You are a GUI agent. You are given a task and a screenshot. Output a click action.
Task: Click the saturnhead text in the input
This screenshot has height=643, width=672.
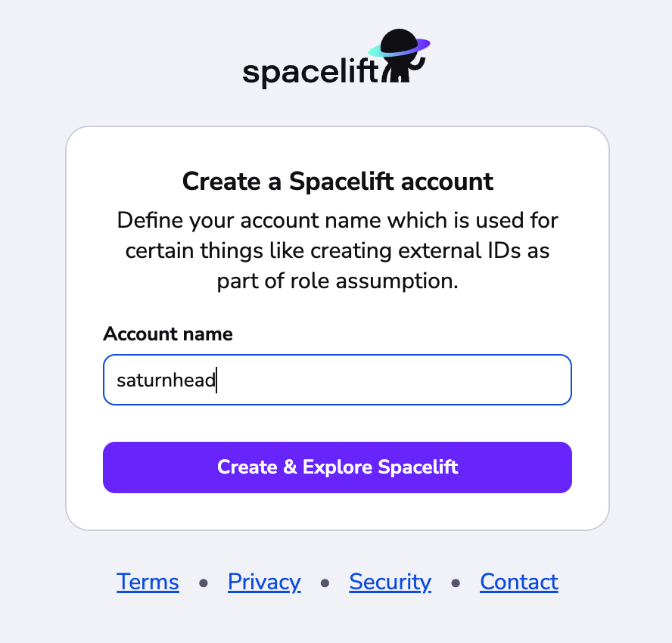click(165, 380)
